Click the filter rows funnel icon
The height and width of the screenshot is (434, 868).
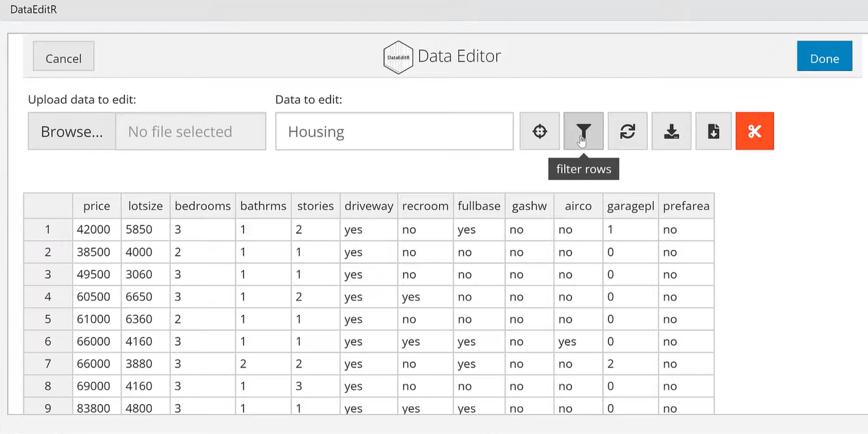[x=583, y=131]
